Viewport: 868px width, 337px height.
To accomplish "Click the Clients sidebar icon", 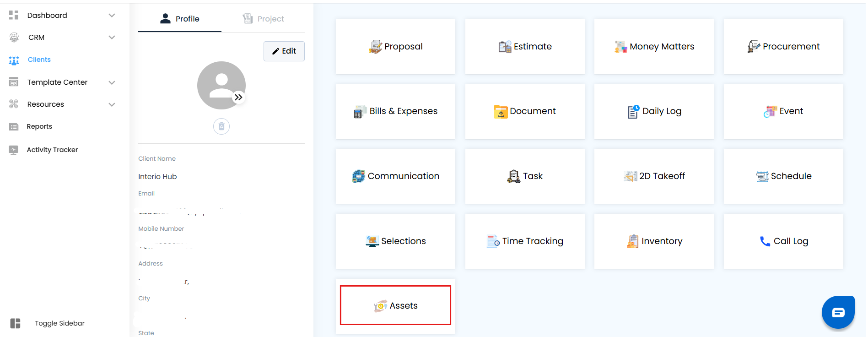I will (14, 60).
